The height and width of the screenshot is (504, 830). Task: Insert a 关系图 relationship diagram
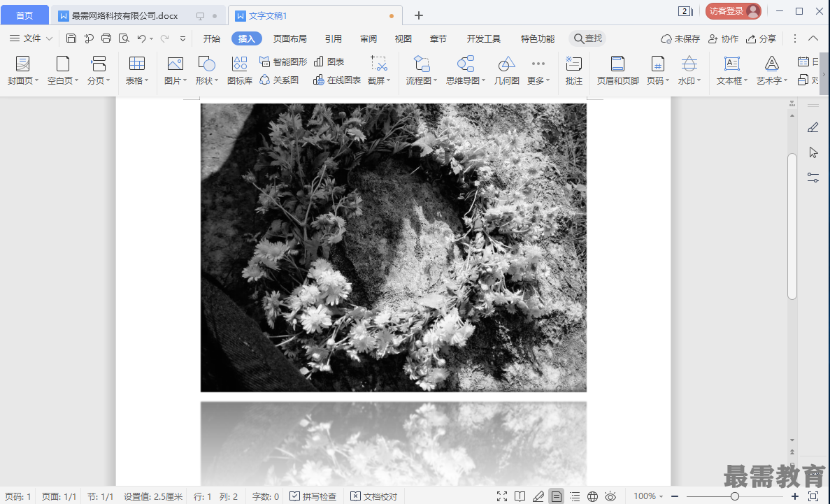(279, 80)
